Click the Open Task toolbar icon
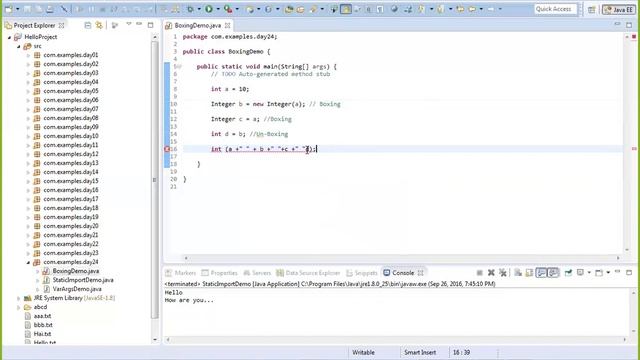The height and width of the screenshot is (360, 640). click(300, 9)
